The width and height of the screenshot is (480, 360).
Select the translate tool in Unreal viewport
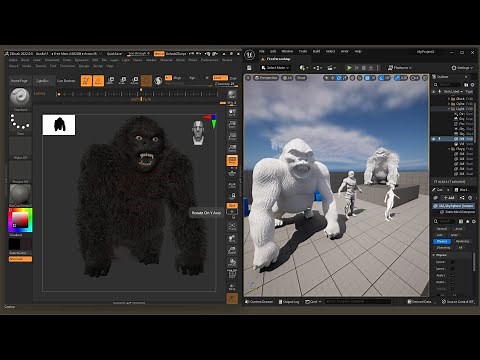(x=332, y=78)
